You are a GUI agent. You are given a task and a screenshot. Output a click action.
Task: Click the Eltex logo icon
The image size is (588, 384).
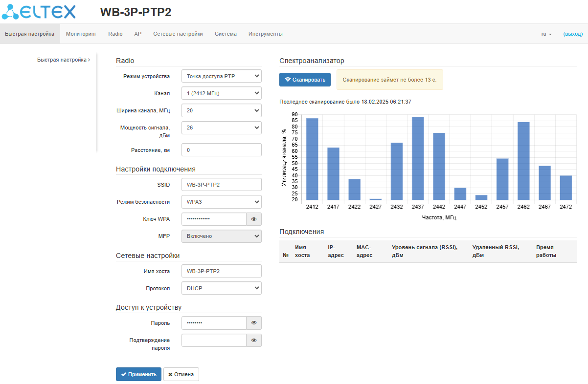(x=39, y=12)
